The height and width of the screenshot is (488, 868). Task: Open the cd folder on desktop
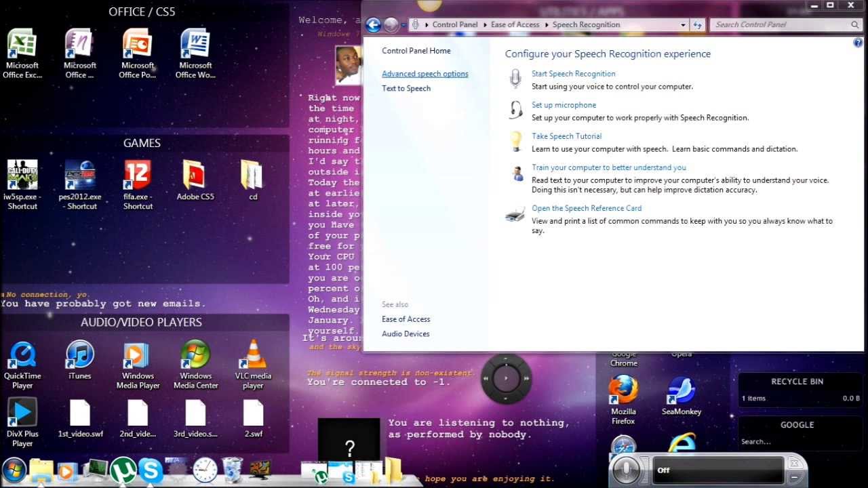pos(253,180)
